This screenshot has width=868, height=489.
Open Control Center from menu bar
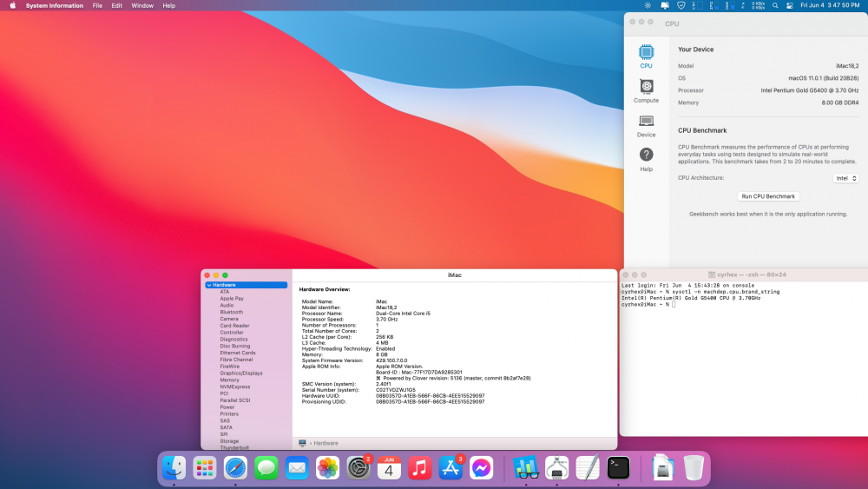pyautogui.click(x=789, y=5)
